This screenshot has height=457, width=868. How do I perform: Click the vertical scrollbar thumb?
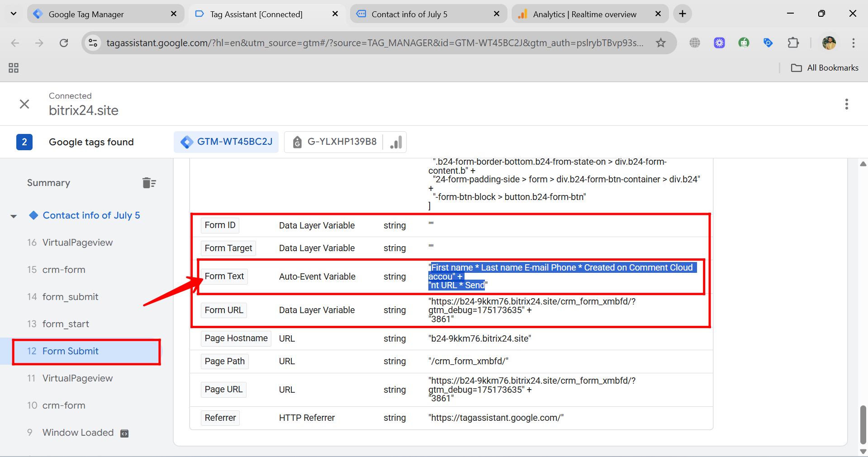click(863, 425)
